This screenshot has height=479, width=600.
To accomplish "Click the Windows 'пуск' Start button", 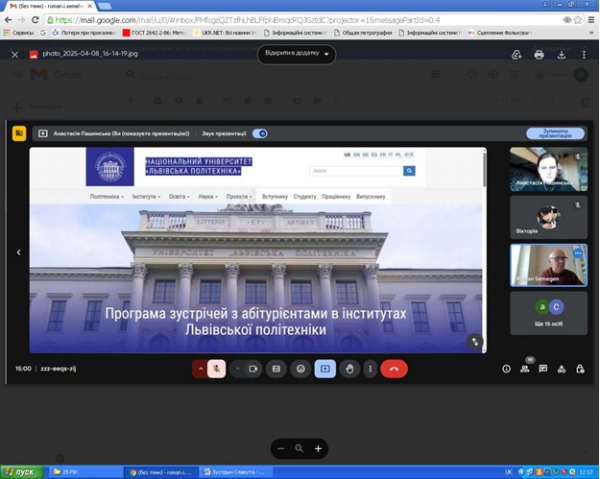I will pos(22,472).
